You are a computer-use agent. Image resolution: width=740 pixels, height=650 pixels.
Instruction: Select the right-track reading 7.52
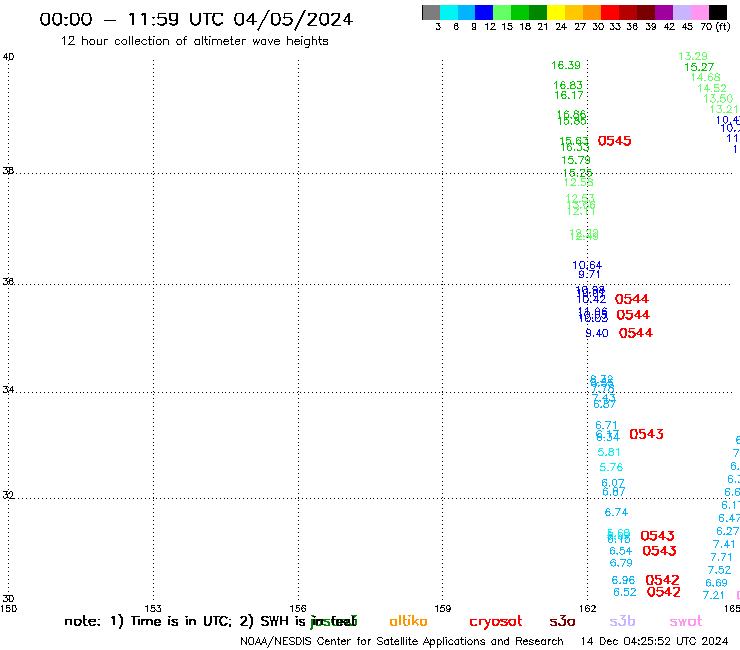pos(719,570)
